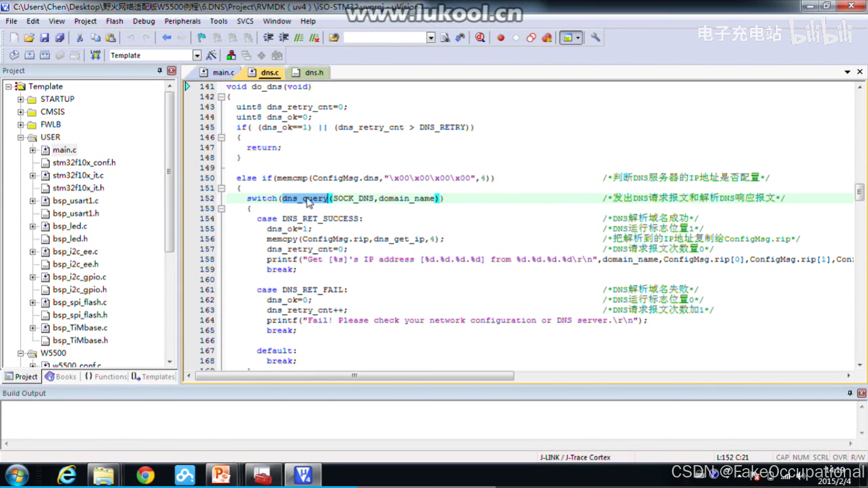Viewport: 868px width, 488px height.
Task: Disable all breakpoints icon
Action: pyautogui.click(x=531, y=38)
